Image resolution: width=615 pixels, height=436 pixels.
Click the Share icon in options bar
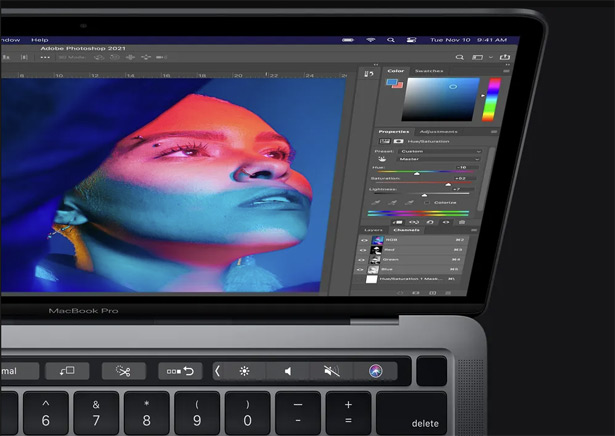point(505,57)
